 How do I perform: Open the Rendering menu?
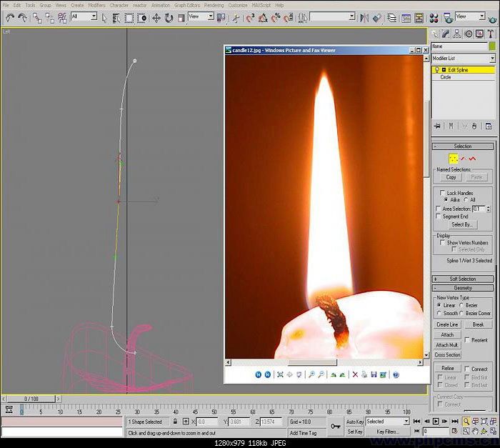214,6
